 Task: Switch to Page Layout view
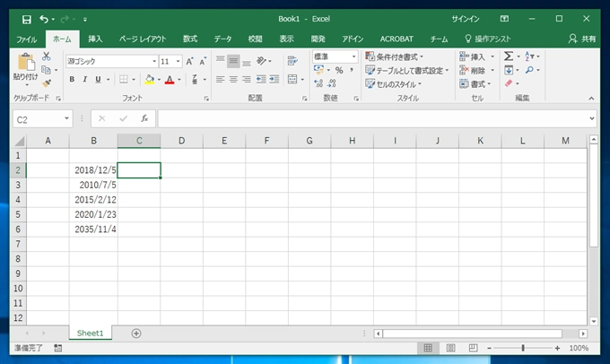(450, 348)
